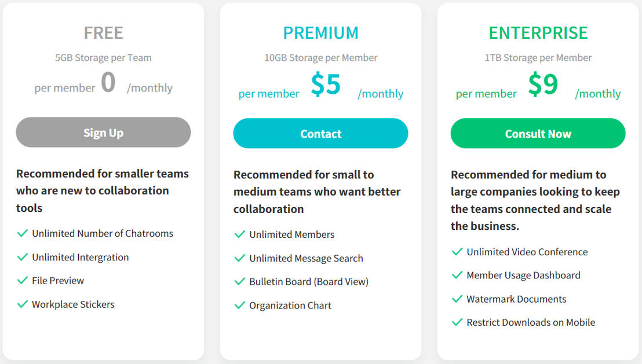642x364 pixels.
Task: Click checkmark next to Unlimited Intergration
Action: tap(23, 257)
